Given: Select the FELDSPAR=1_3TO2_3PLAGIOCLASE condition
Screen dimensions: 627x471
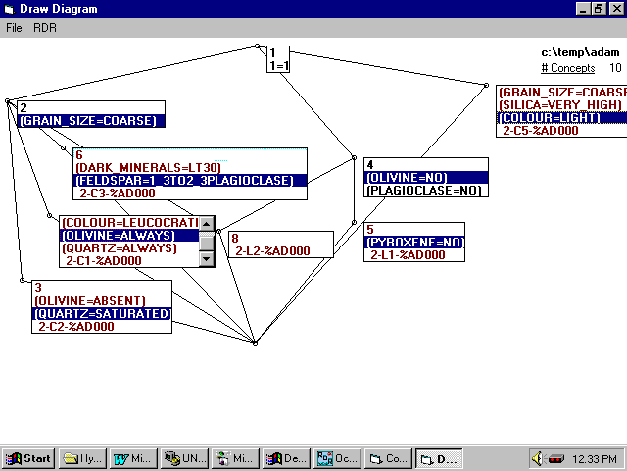Looking at the screenshot, I should coord(182,181).
